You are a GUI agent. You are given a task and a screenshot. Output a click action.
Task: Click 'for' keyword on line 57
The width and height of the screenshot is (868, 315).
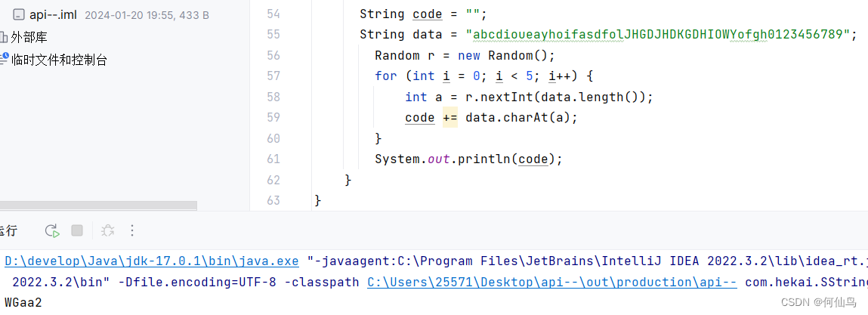point(386,76)
